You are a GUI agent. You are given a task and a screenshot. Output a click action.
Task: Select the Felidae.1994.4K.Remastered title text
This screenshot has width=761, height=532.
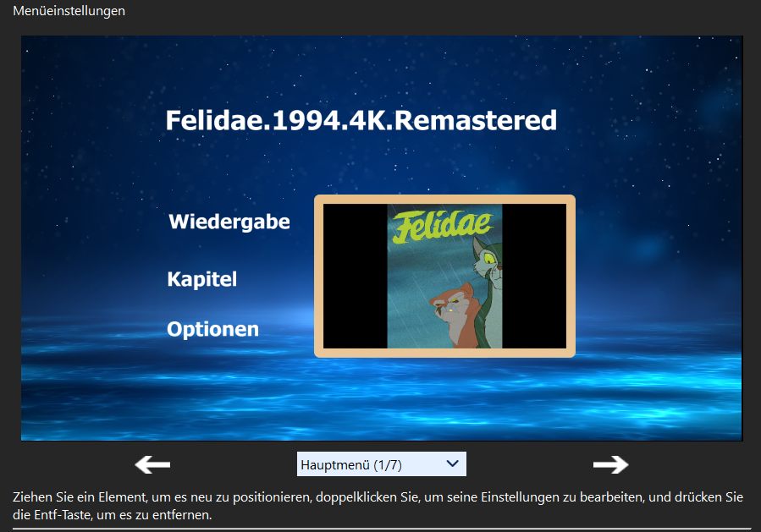tap(361, 120)
